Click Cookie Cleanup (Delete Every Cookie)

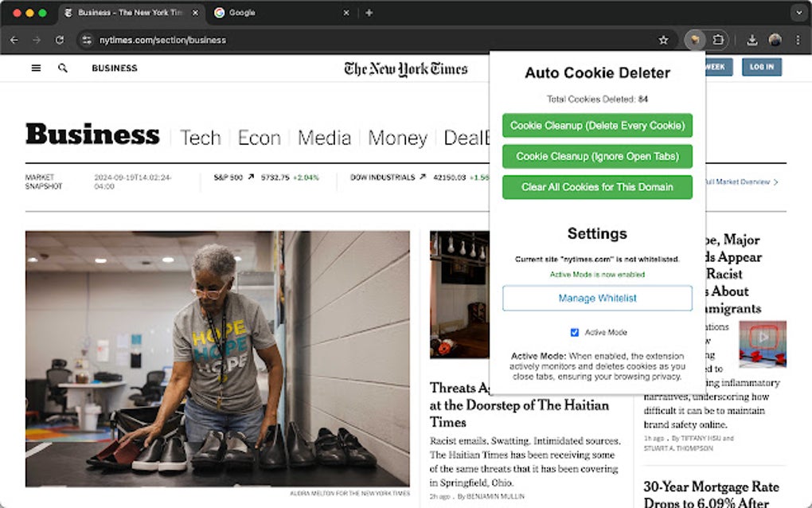coord(597,125)
